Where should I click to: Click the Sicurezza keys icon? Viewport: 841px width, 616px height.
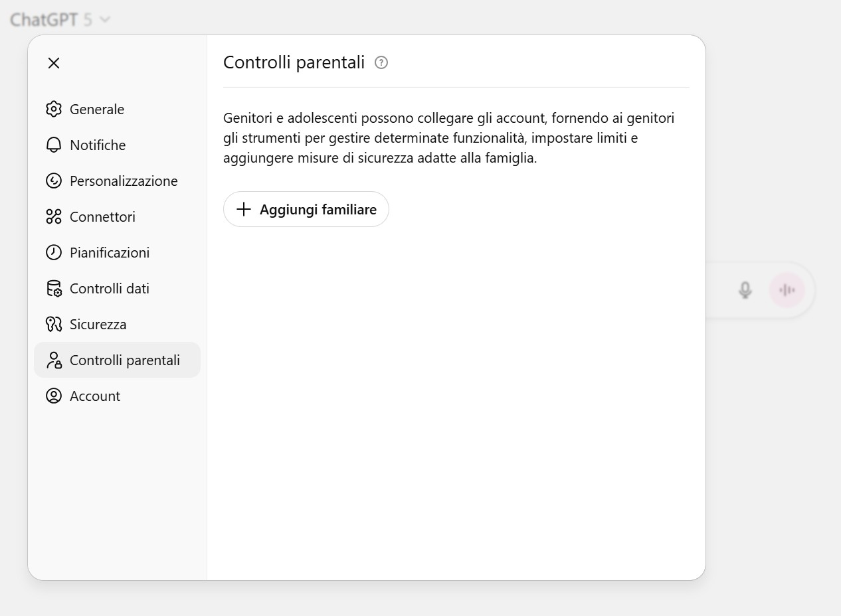(x=54, y=324)
